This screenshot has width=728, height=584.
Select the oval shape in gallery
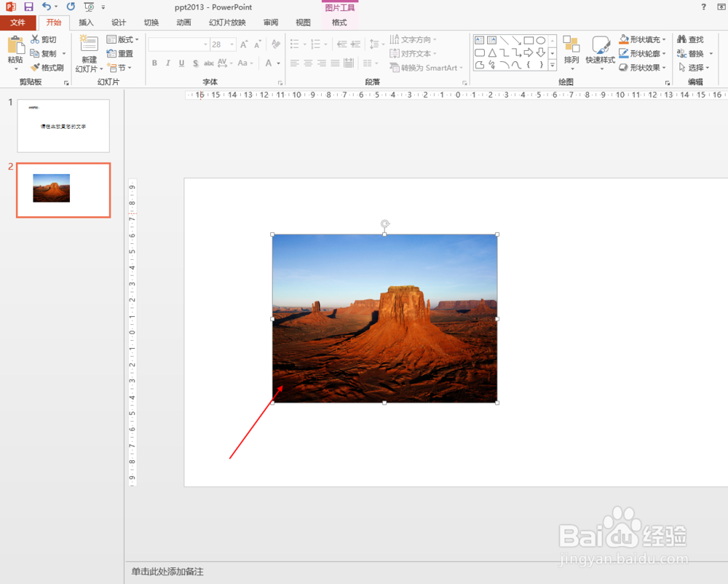tap(540, 40)
